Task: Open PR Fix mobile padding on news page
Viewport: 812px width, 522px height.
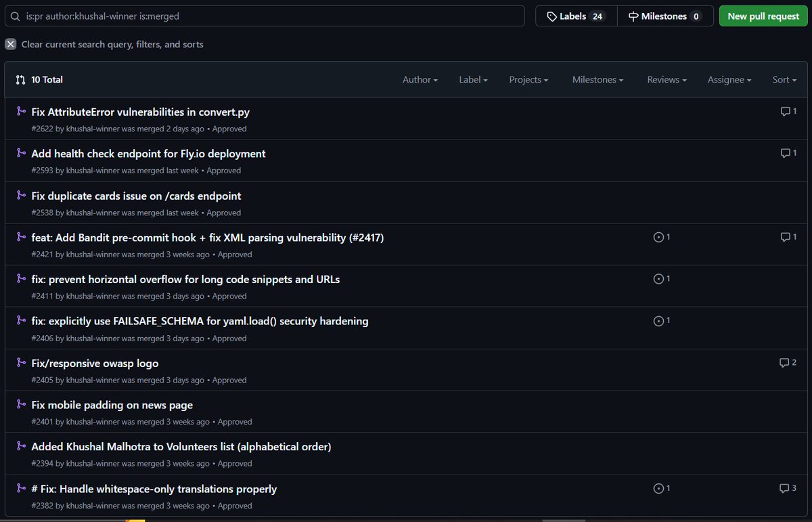Action: [112, 405]
